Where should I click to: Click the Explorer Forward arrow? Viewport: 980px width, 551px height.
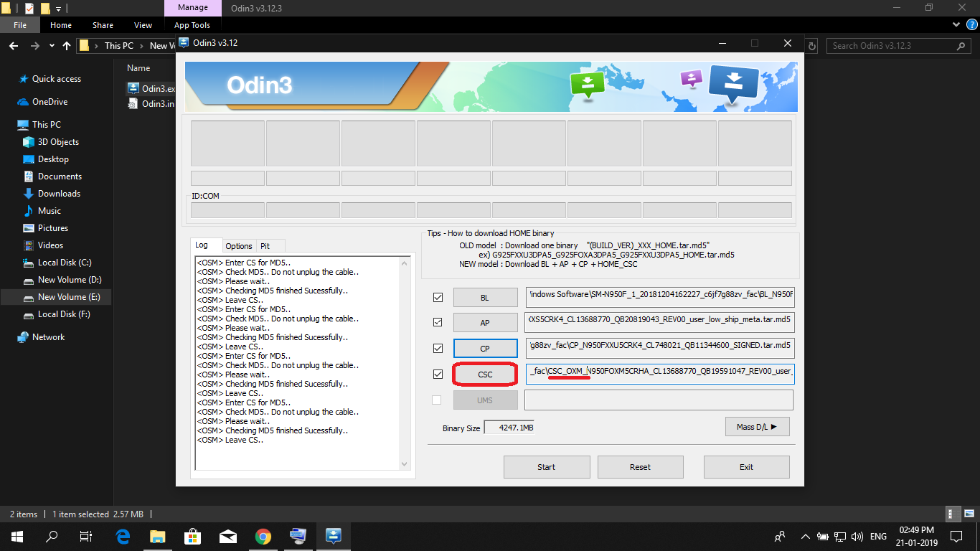click(x=35, y=46)
